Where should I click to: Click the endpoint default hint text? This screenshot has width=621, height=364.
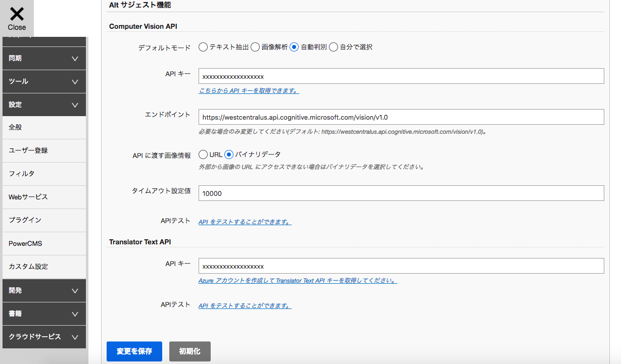click(342, 132)
